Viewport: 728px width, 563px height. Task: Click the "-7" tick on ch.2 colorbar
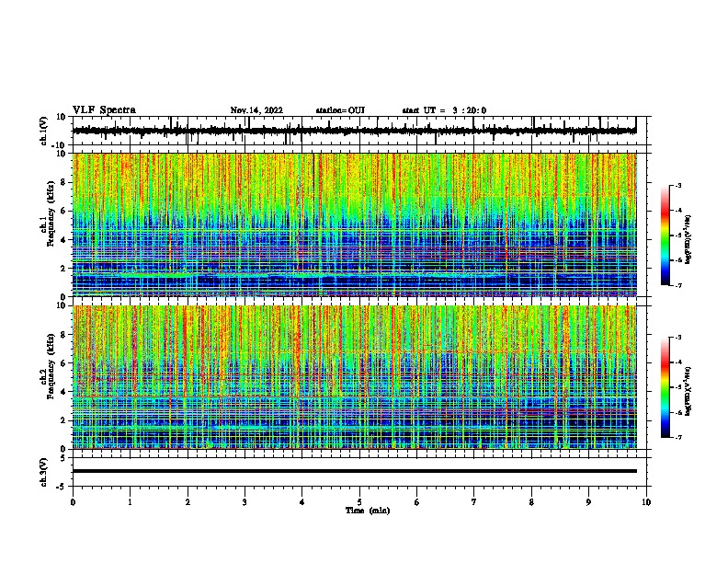pos(677,437)
